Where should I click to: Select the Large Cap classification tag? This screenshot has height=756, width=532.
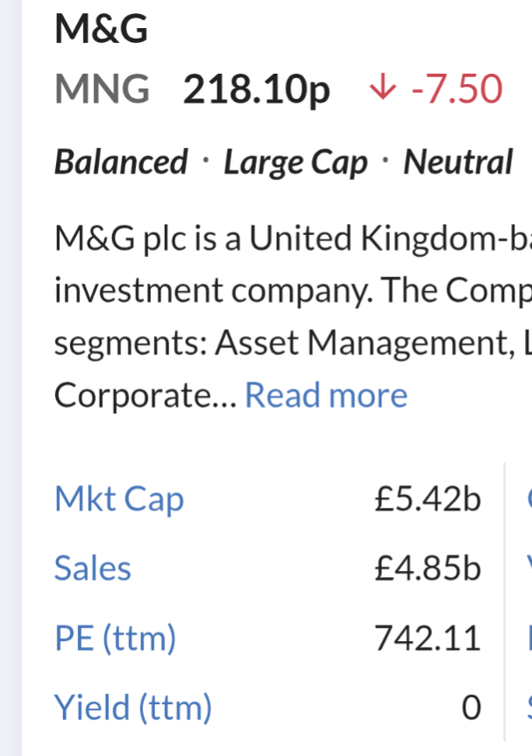point(296,164)
